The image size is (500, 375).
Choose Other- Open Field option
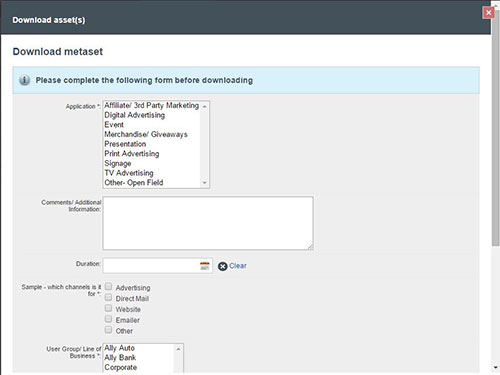click(x=152, y=183)
